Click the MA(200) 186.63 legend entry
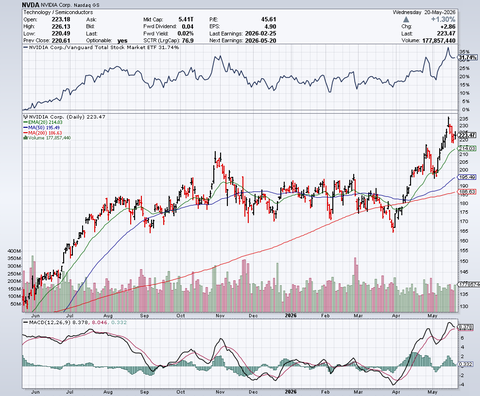480x396 pixels. (43, 133)
